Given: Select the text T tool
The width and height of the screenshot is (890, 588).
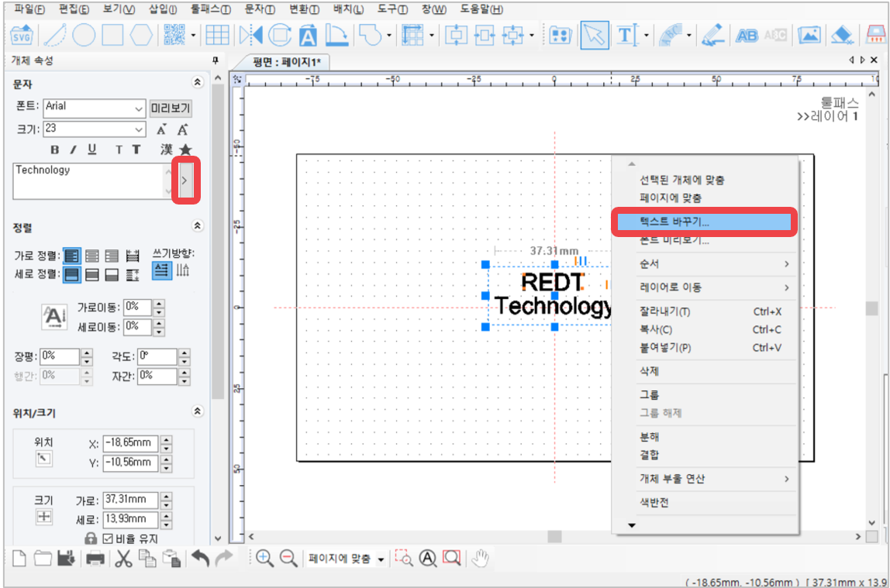Looking at the screenshot, I should (627, 36).
